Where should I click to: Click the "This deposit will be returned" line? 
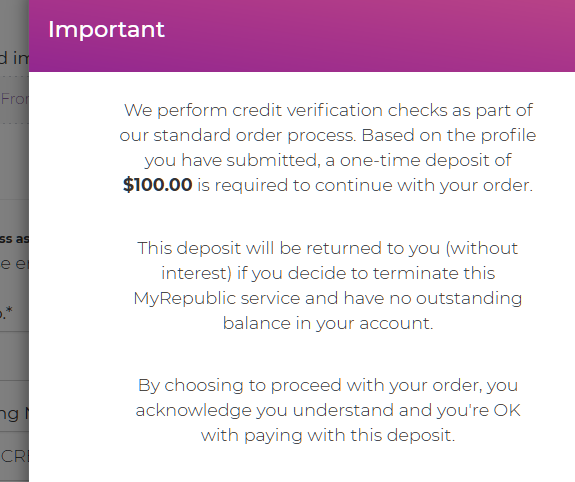click(327, 248)
